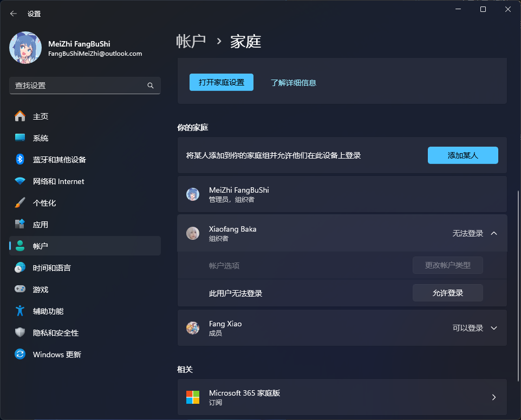Viewport: 521px width, 420px height.
Task: Open Gaming (游戏) settings
Action: [40, 290]
